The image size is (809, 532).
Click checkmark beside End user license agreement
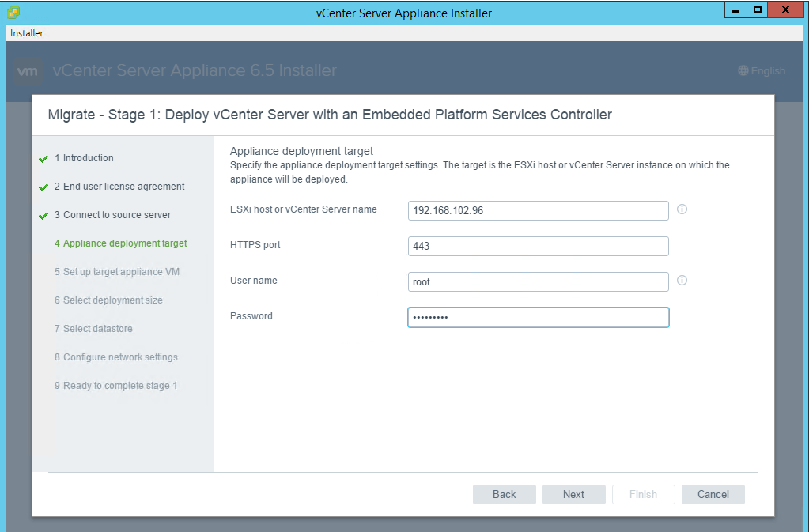(43, 187)
